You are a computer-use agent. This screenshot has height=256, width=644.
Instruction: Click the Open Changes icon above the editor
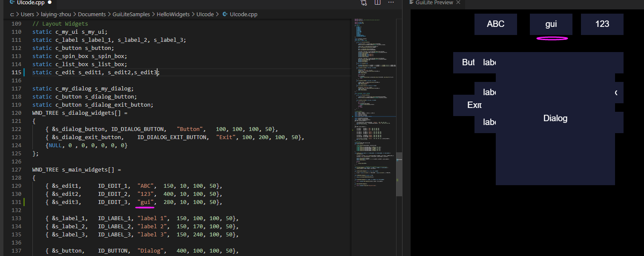[363, 3]
